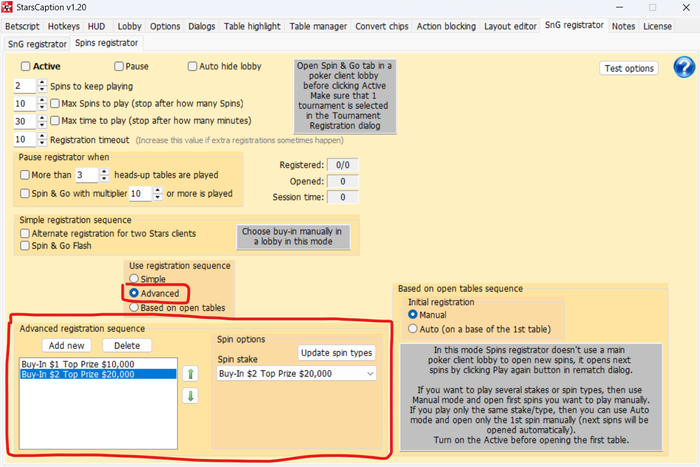Viewport: 700px width, 467px height.
Task: Open Action blocking tab
Action: coord(446,26)
